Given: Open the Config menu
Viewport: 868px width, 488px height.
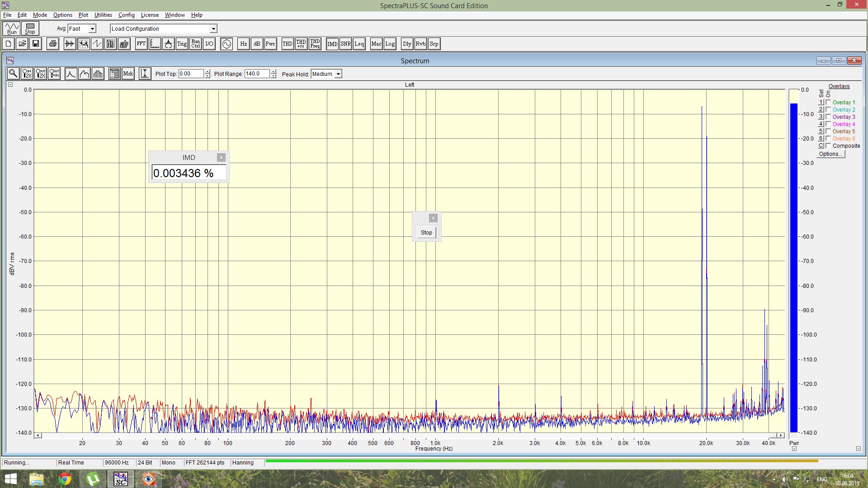Looking at the screenshot, I should (127, 15).
